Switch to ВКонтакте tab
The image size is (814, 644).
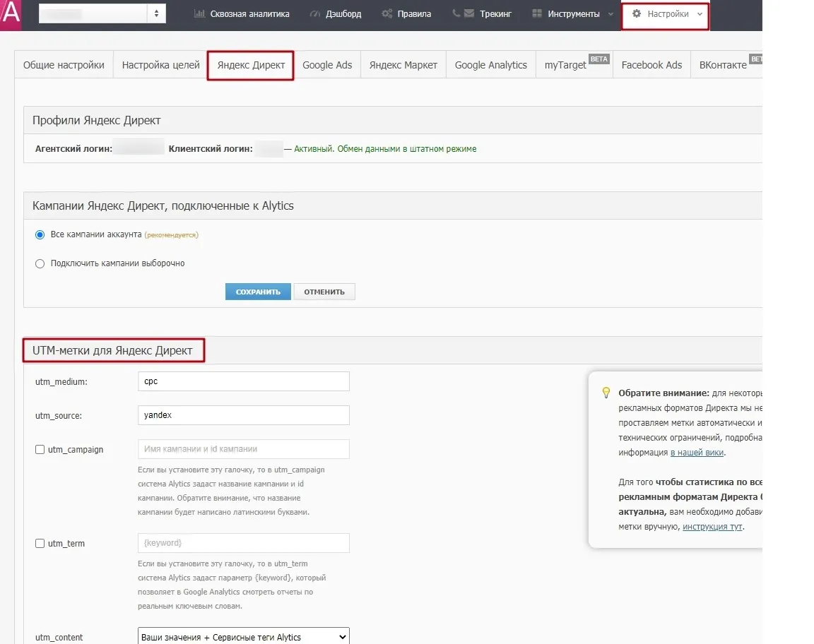tap(726, 65)
